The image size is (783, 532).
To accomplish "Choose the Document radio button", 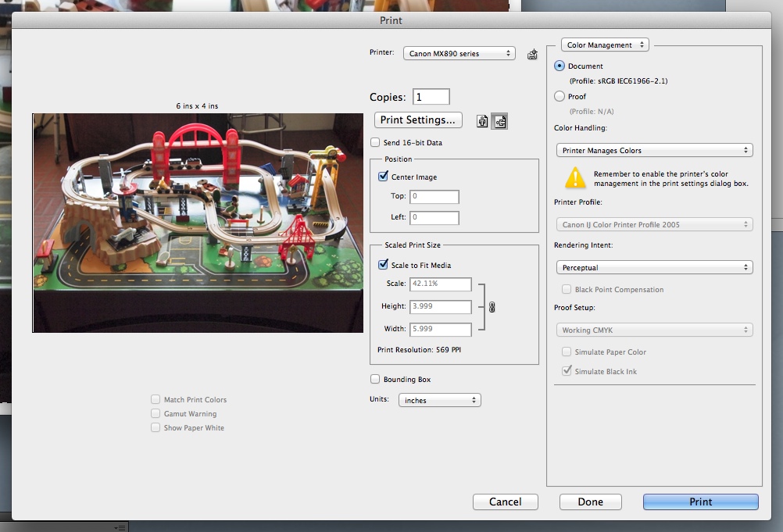I will [x=559, y=66].
